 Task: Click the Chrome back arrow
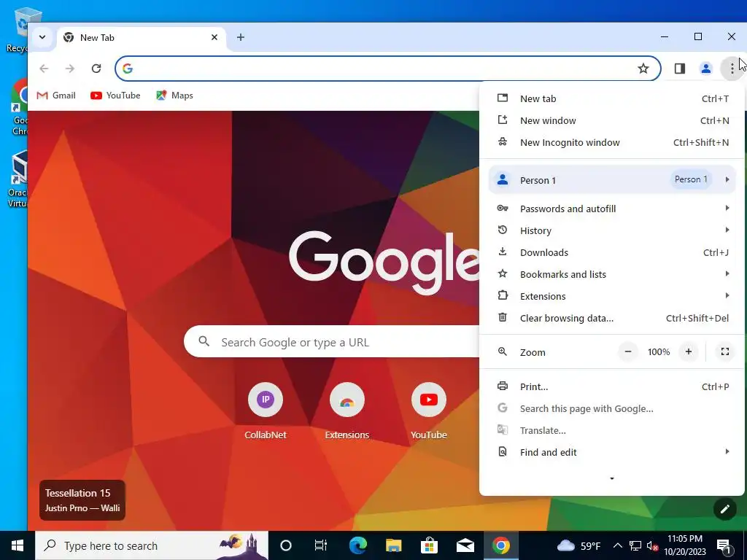(x=44, y=69)
